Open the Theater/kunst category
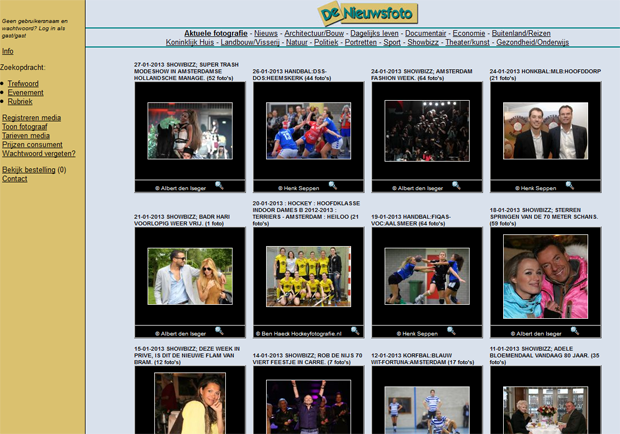 click(x=467, y=42)
